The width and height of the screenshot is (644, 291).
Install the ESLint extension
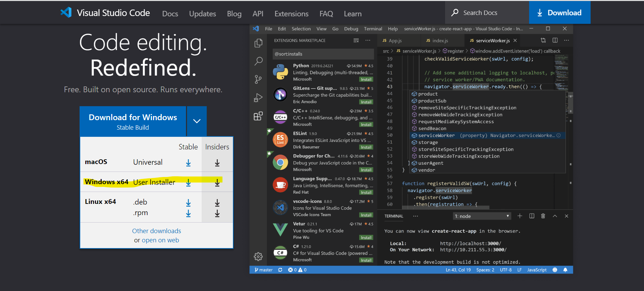[366, 147]
